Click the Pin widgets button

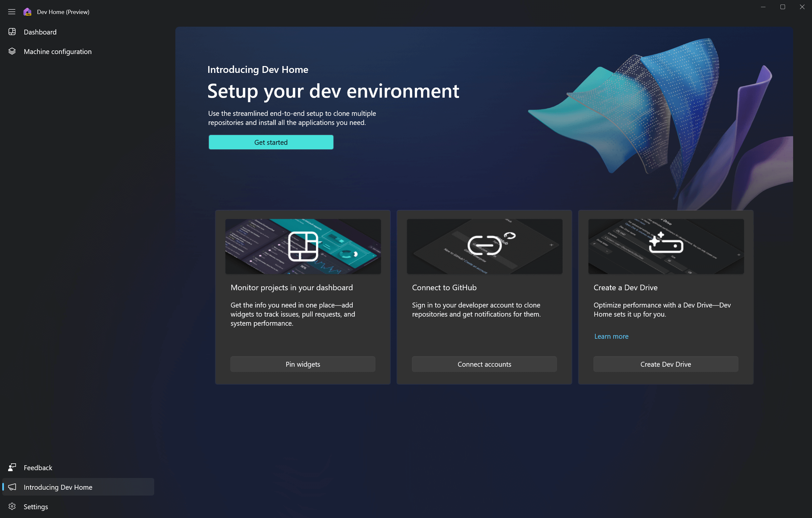tap(303, 363)
